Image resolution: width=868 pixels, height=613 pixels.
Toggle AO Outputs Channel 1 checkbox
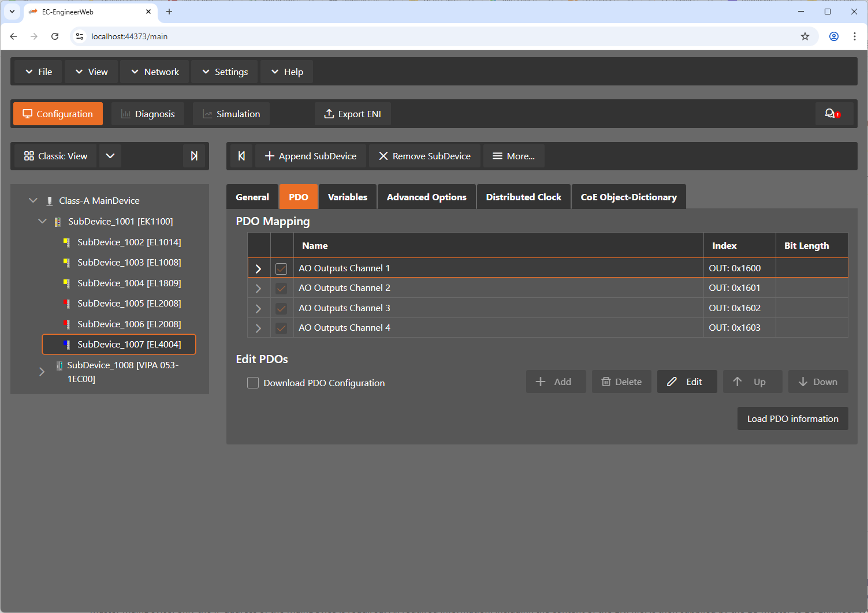pyautogui.click(x=281, y=268)
